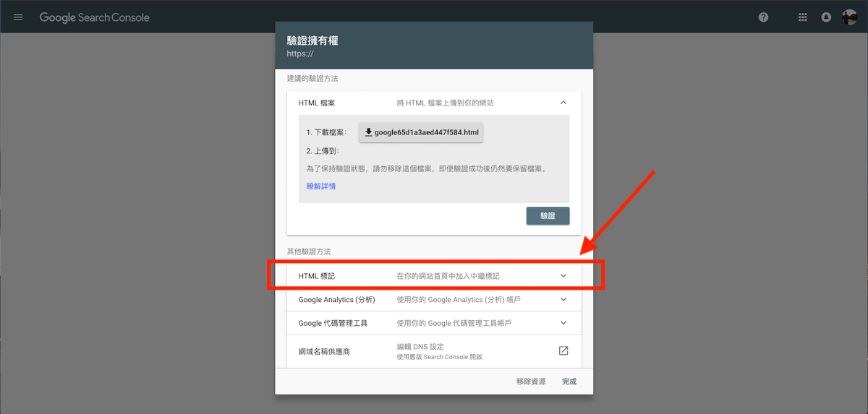
Task: Click the help question mark icon
Action: [x=763, y=17]
